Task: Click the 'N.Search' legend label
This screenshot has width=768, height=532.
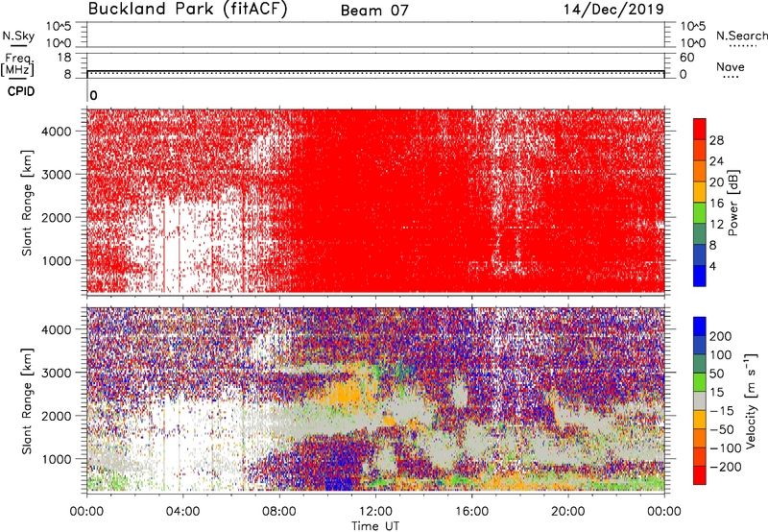Action: [741, 36]
